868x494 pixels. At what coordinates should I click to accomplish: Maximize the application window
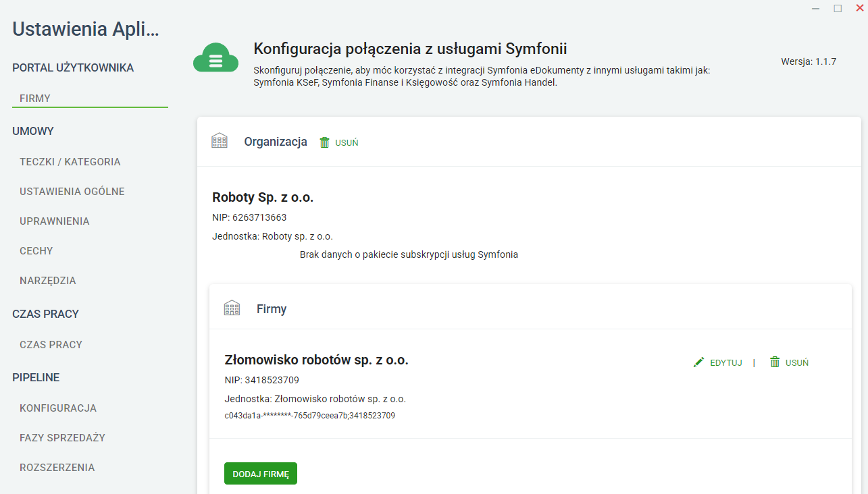click(838, 8)
